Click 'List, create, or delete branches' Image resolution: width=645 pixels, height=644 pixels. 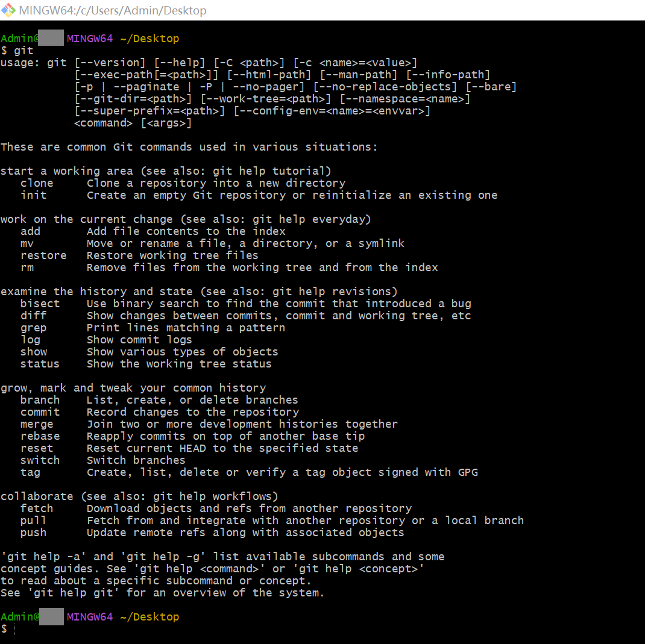tap(192, 400)
